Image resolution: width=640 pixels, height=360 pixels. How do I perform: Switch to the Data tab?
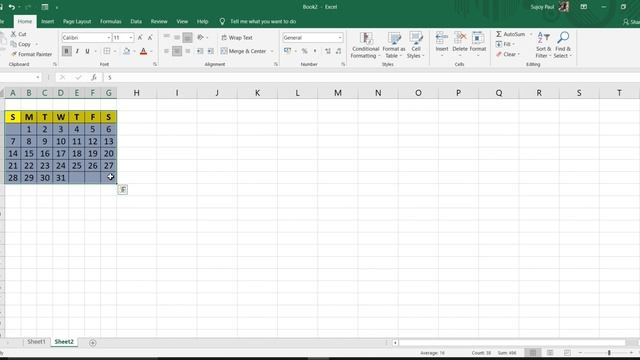pyautogui.click(x=136, y=22)
